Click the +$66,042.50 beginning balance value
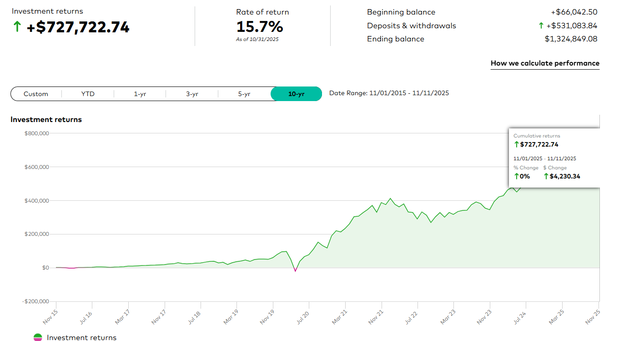The image size is (644, 341). coord(574,12)
